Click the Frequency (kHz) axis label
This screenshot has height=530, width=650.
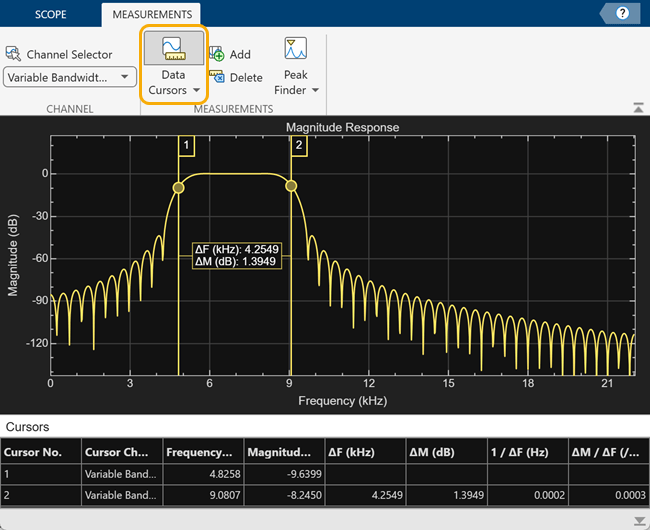click(342, 401)
